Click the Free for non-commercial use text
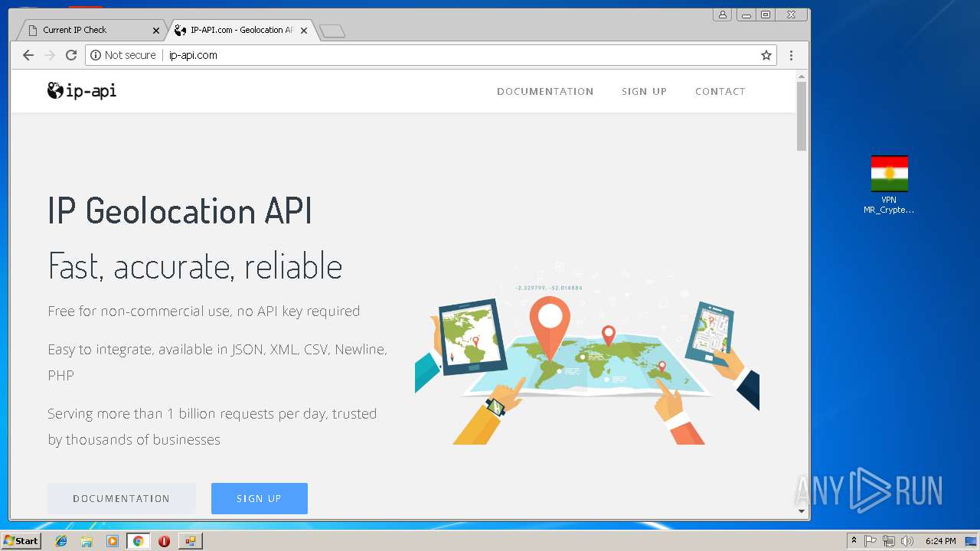Screen dimensions: 980x551 [204, 311]
